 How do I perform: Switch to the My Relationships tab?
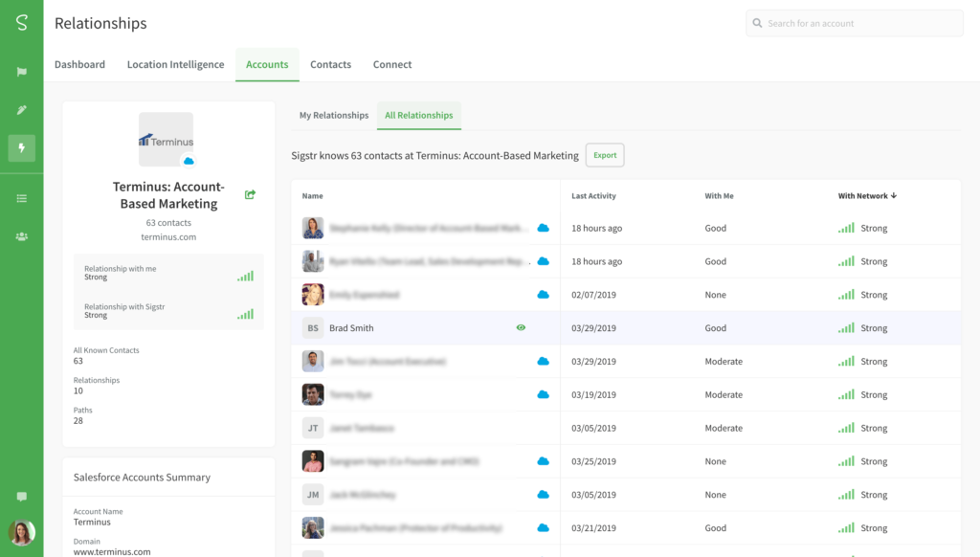[x=334, y=115]
